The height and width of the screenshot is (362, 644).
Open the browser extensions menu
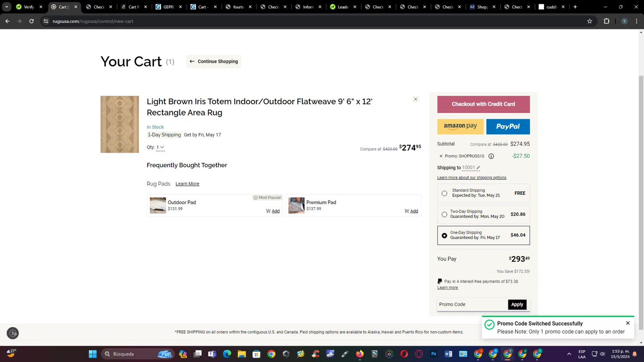pyautogui.click(x=607, y=21)
